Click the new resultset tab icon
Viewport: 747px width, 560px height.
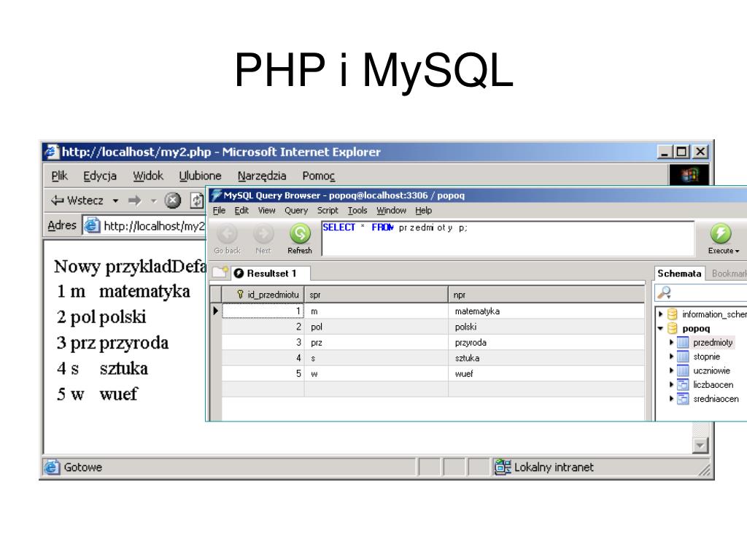click(220, 272)
